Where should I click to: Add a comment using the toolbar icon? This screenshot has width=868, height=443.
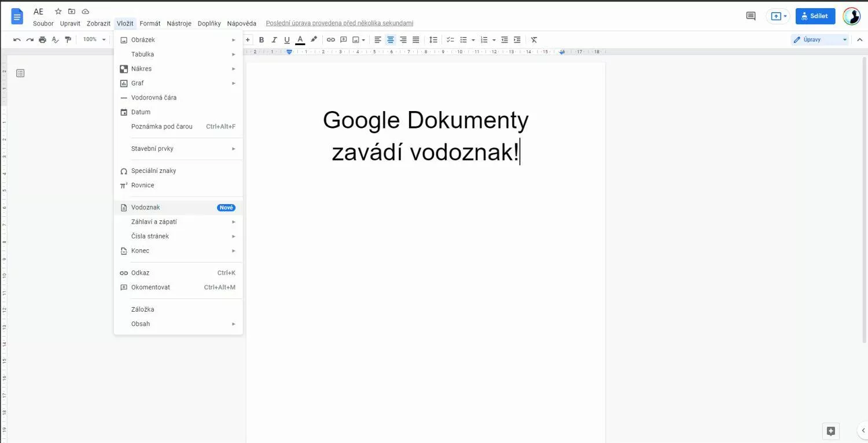coord(344,40)
